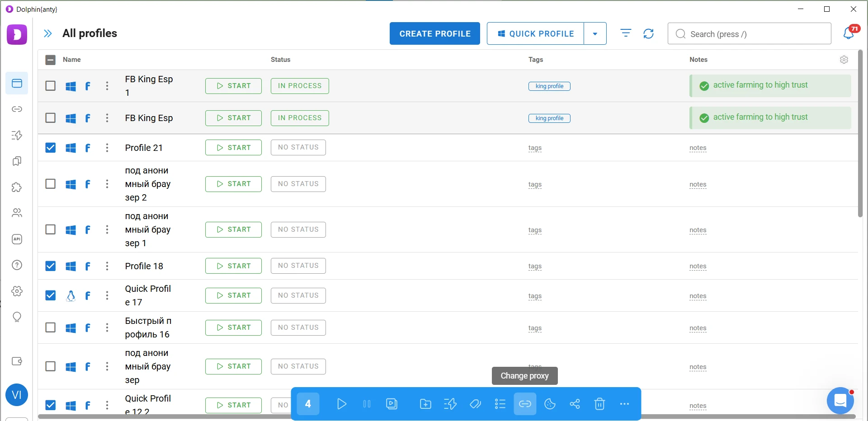Open notifications bell with 71 badge

pyautogui.click(x=849, y=33)
